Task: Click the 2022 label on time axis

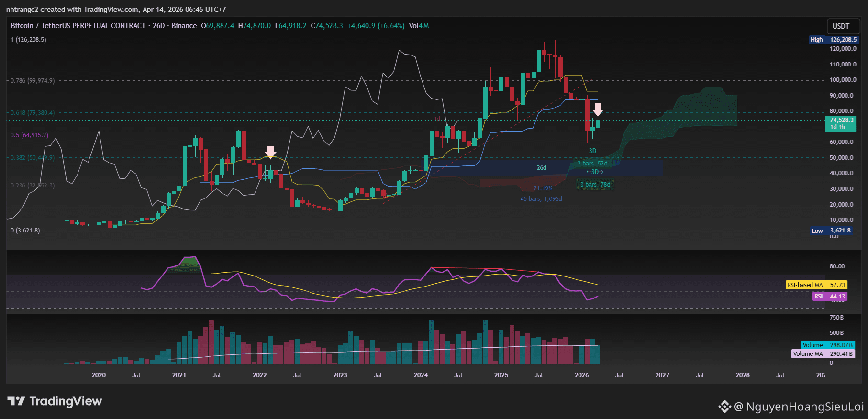Action: click(x=259, y=375)
